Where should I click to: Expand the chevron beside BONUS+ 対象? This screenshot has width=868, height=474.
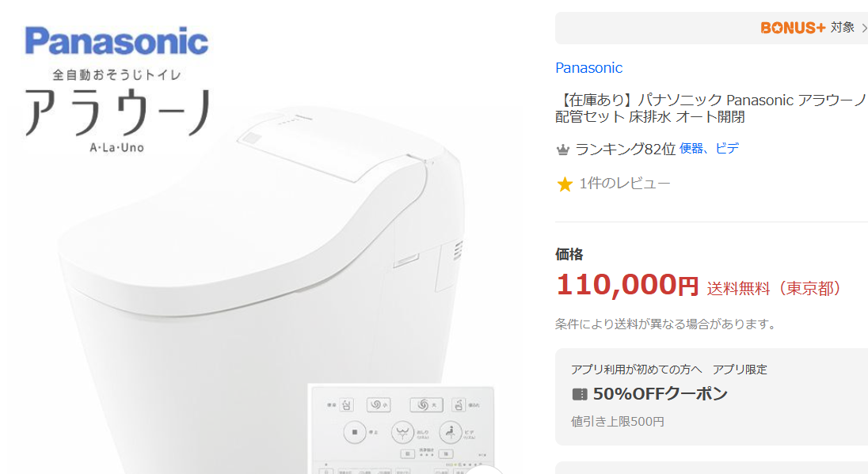coord(864,28)
